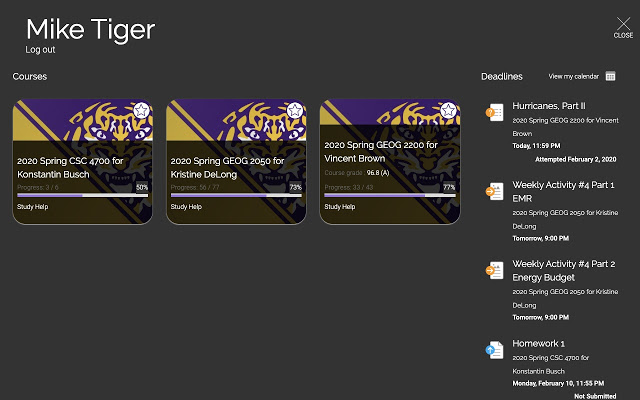
Task: Click the Progress: 56 / 77 text
Action: (x=195, y=187)
